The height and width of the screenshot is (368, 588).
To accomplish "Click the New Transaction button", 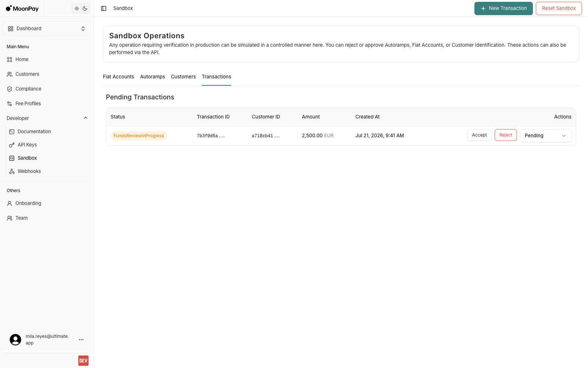I will [x=503, y=8].
